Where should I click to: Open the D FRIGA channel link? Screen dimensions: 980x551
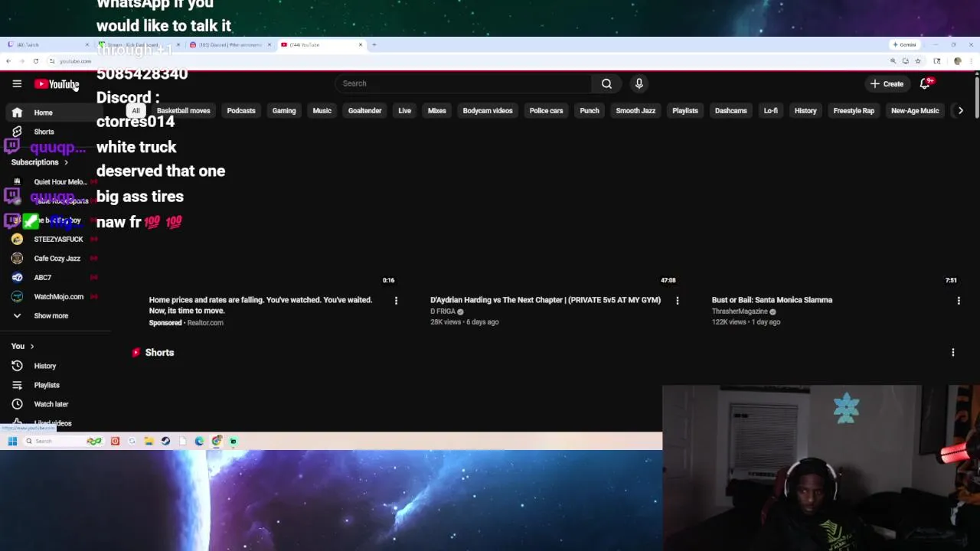(443, 311)
